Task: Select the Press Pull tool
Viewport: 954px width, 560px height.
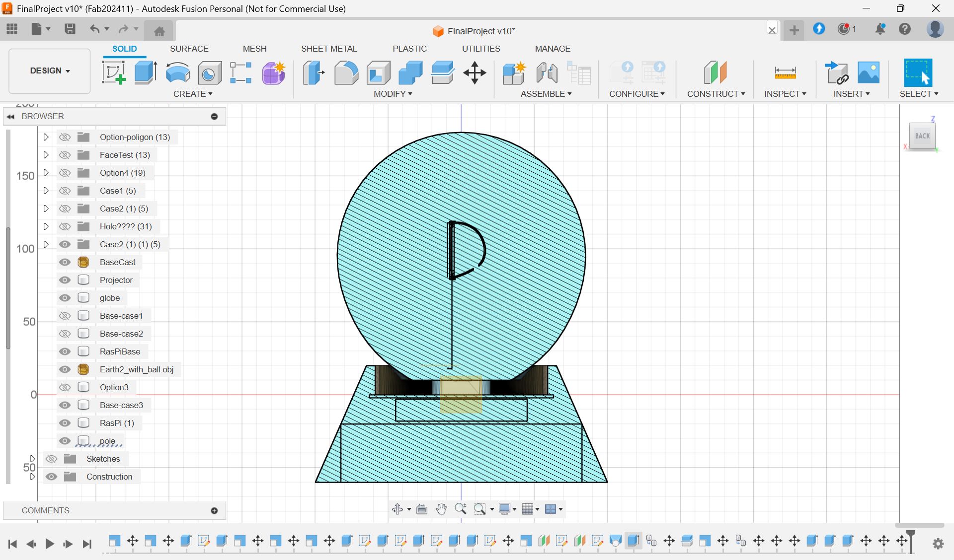Action: 314,72
